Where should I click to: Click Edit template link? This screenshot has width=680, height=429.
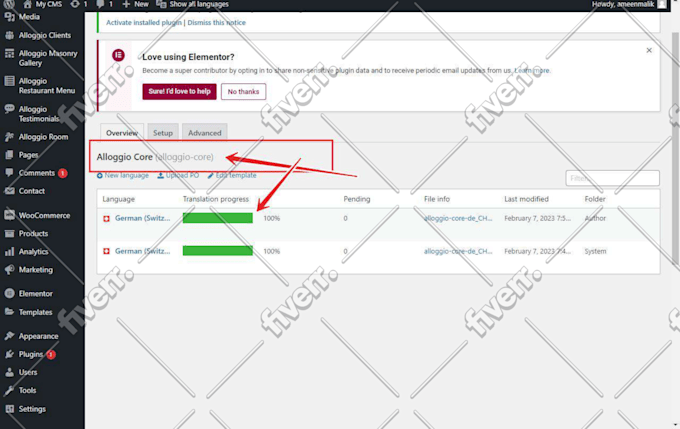tap(232, 175)
